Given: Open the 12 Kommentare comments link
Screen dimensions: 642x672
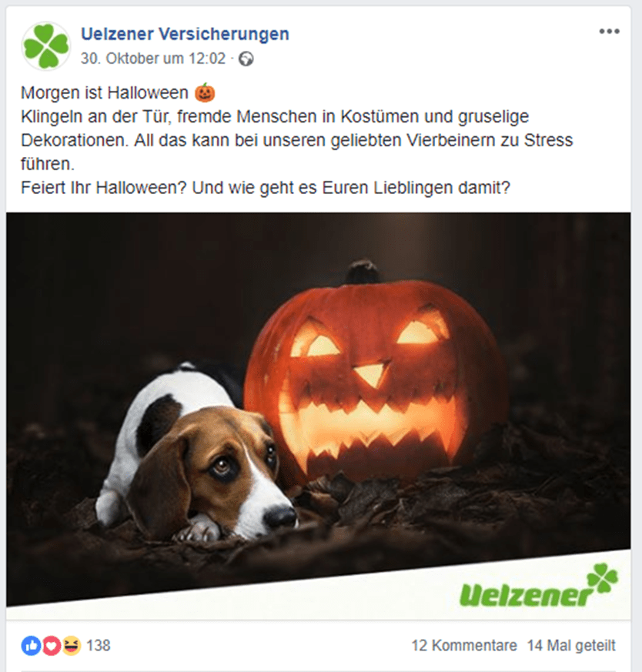Looking at the screenshot, I should click(464, 645).
